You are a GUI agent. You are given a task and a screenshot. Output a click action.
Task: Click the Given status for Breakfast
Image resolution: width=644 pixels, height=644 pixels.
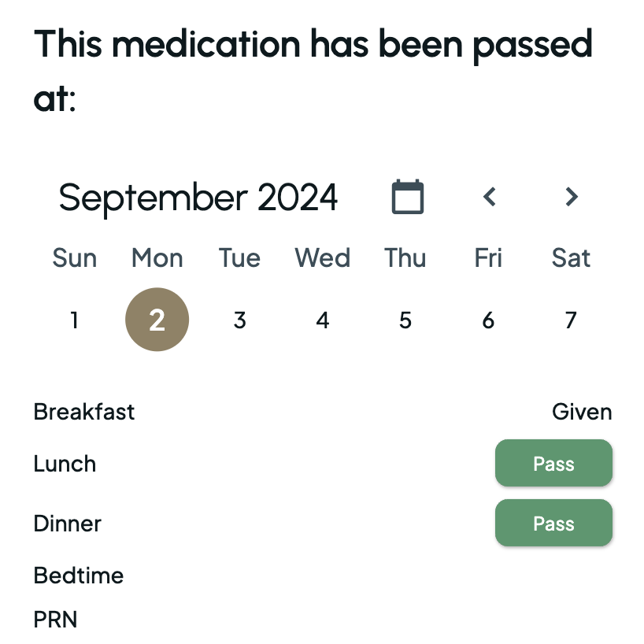tap(582, 412)
